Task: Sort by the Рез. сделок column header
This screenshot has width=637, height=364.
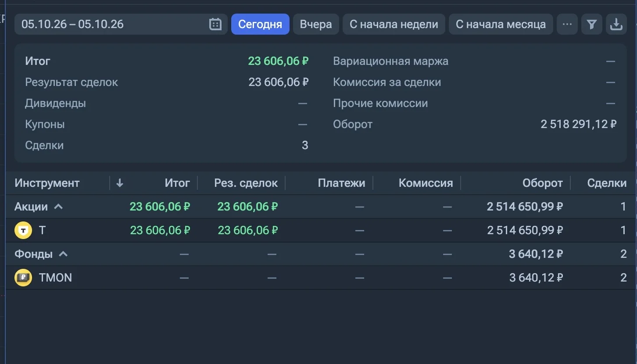Action: tap(246, 183)
